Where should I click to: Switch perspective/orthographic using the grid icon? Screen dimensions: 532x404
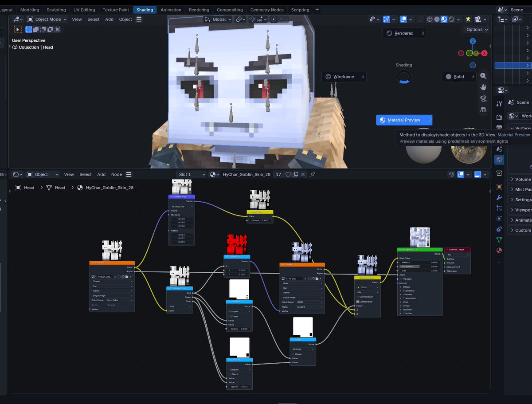click(x=484, y=110)
